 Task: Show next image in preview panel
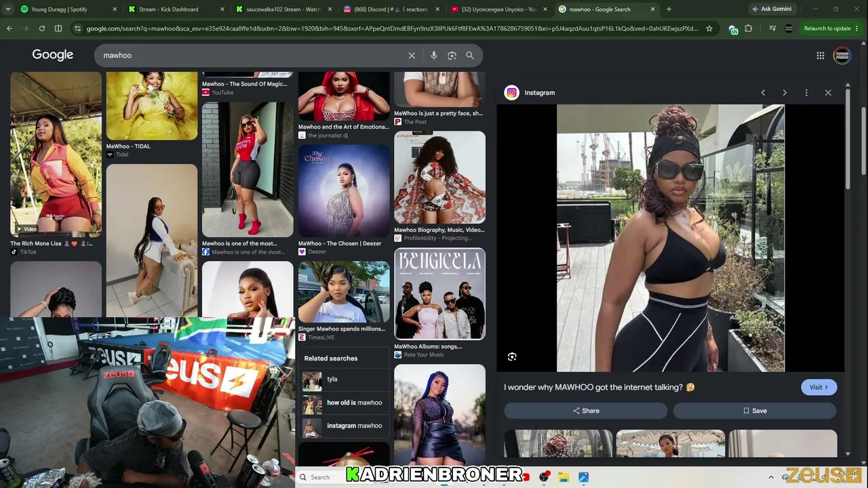(x=785, y=93)
